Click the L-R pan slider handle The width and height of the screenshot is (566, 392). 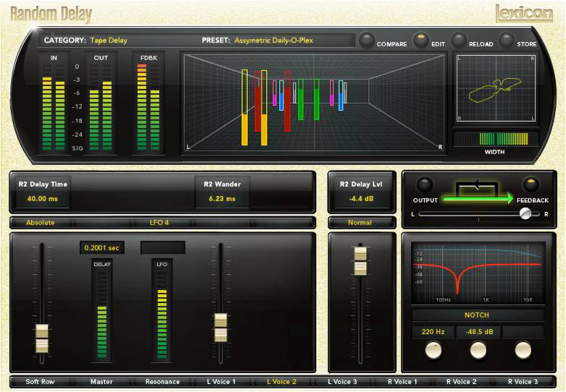coord(525,214)
